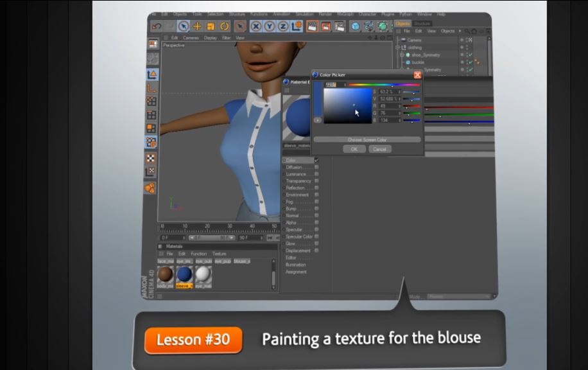This screenshot has width=588, height=370.
Task: Expand the clothing object in tree
Action: (398, 48)
